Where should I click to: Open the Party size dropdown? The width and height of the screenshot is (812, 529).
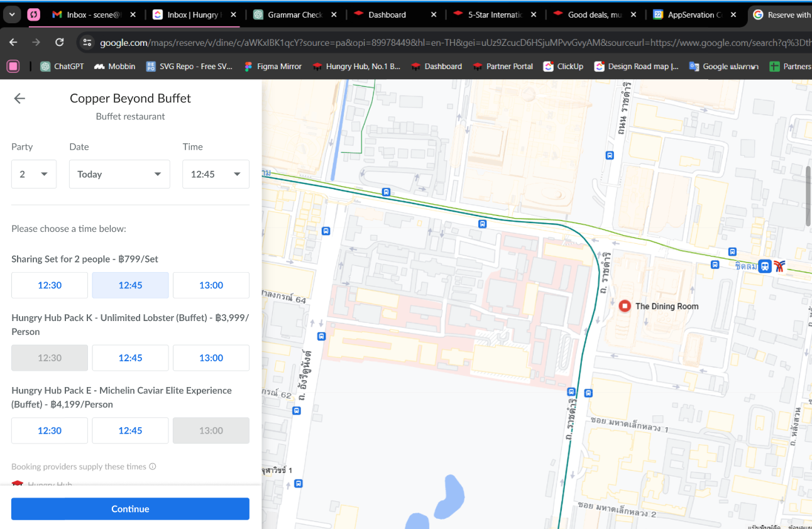[34, 174]
